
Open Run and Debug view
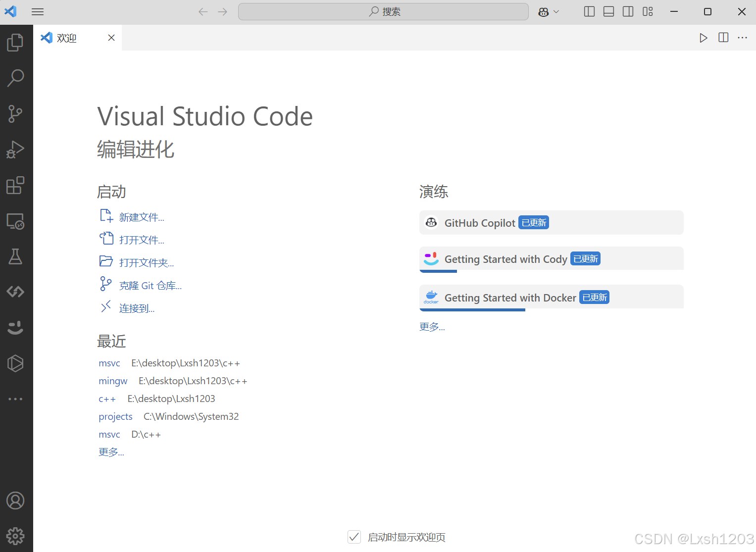pyautogui.click(x=15, y=150)
